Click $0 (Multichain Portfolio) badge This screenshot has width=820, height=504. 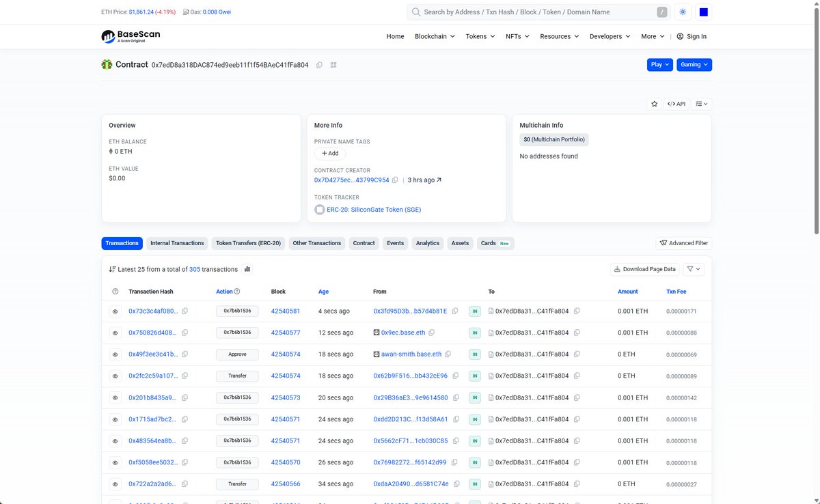click(553, 139)
